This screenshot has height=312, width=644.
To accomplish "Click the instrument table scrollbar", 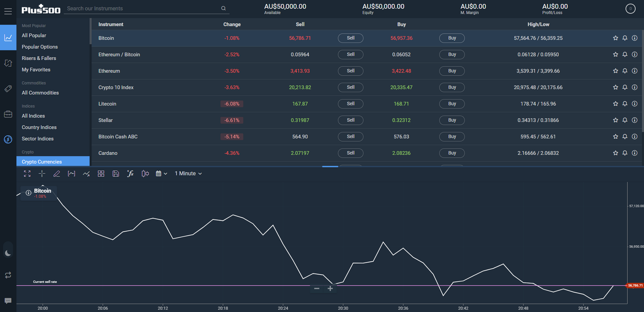I will (x=643, y=80).
